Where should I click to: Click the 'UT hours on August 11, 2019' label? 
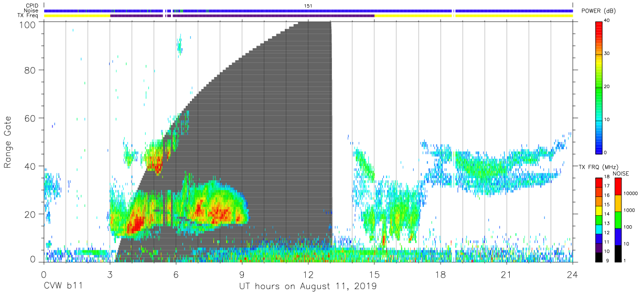[x=308, y=287]
